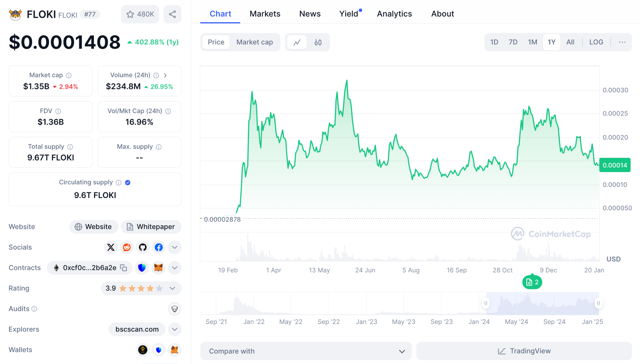Click the share icon next to watchlist
This screenshot has width=640, height=364.
click(172, 14)
